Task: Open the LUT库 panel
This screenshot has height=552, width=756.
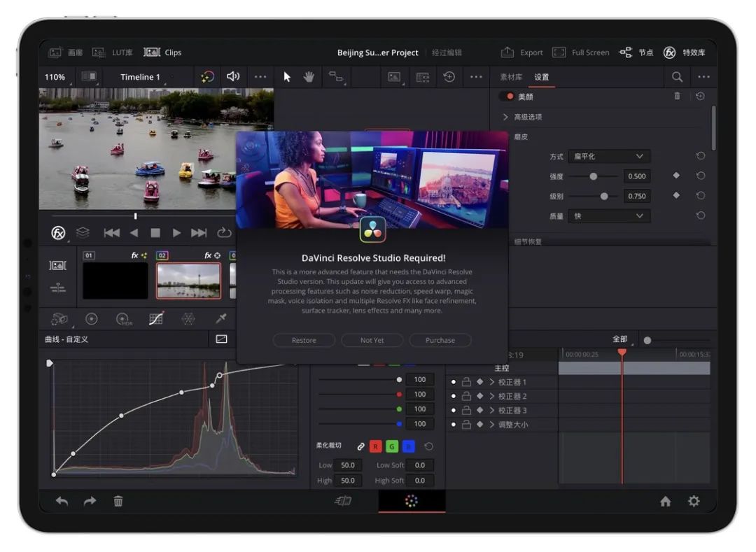Action: (x=112, y=52)
